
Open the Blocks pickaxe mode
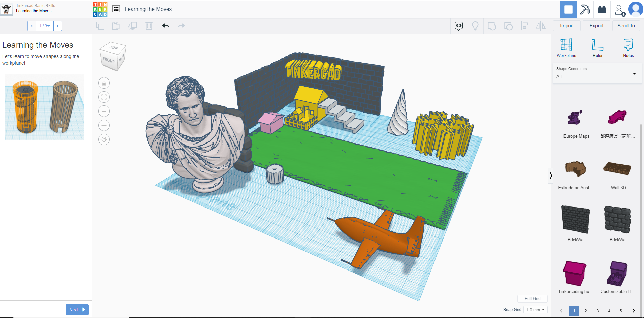click(x=585, y=9)
